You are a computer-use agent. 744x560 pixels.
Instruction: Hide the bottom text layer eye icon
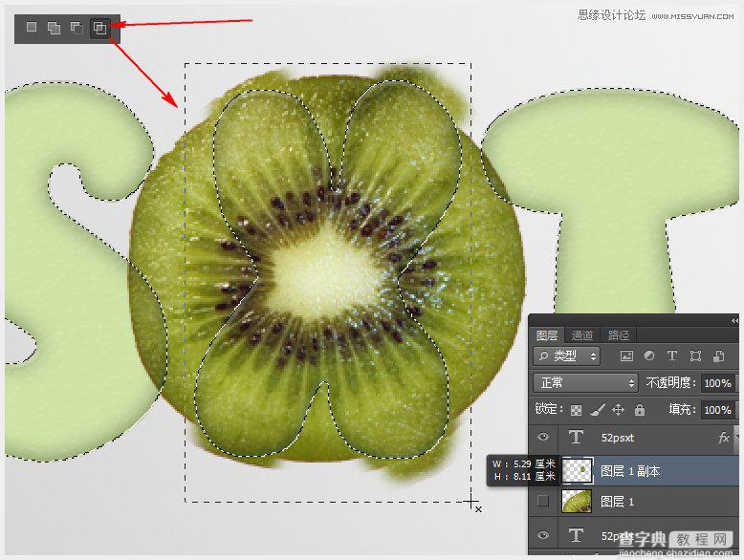(543, 535)
